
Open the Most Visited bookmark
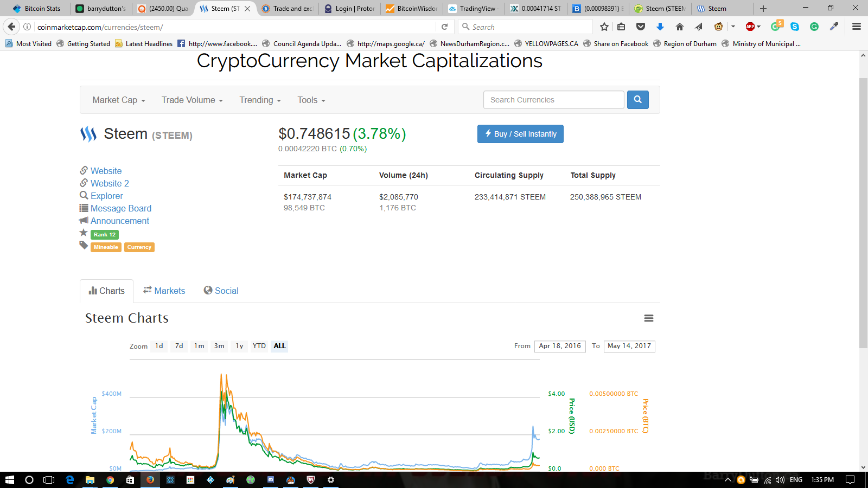click(29, 44)
